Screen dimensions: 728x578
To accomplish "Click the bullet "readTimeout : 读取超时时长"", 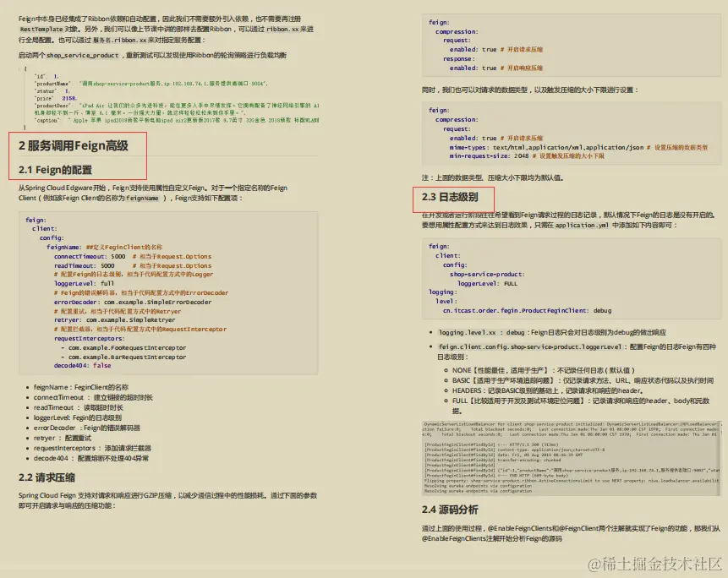I will point(78,407).
